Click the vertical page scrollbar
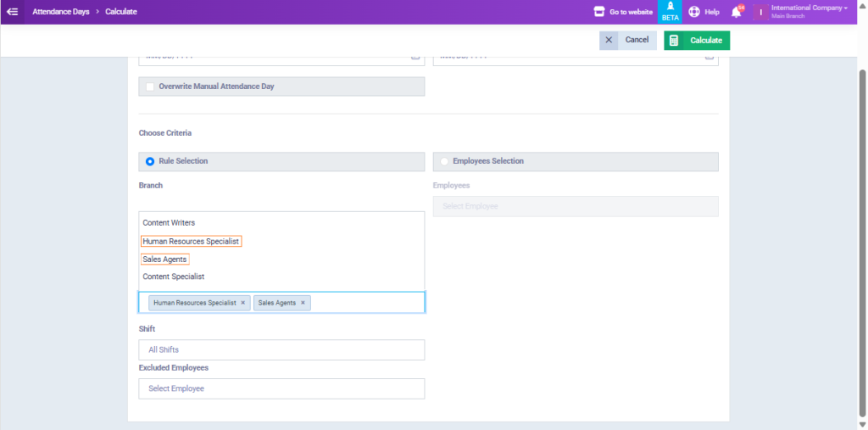The height and width of the screenshot is (430, 868). click(x=862, y=243)
